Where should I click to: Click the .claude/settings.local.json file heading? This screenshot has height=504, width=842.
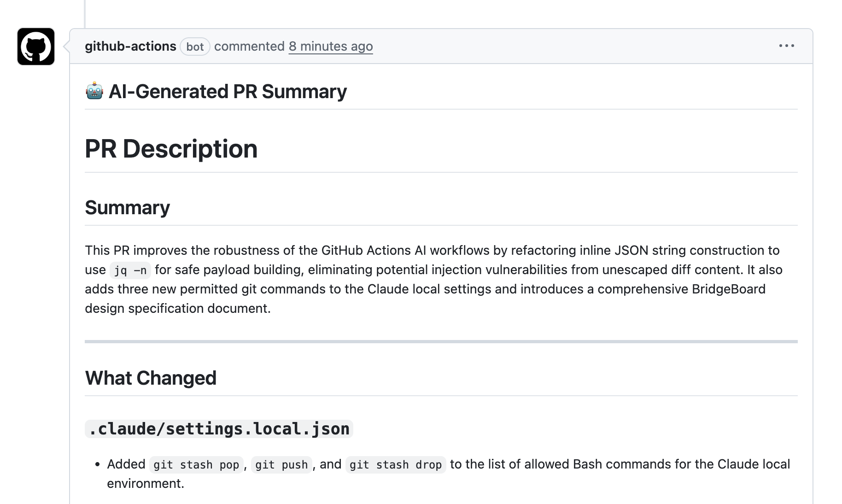tap(219, 429)
